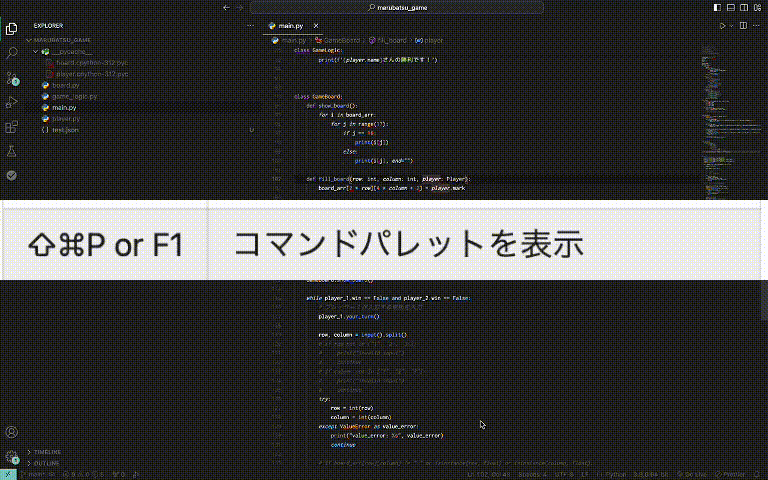Viewport: 768px width, 480px height.
Task: Click main.py in the breadcrumb bar
Action: pyautogui.click(x=289, y=40)
